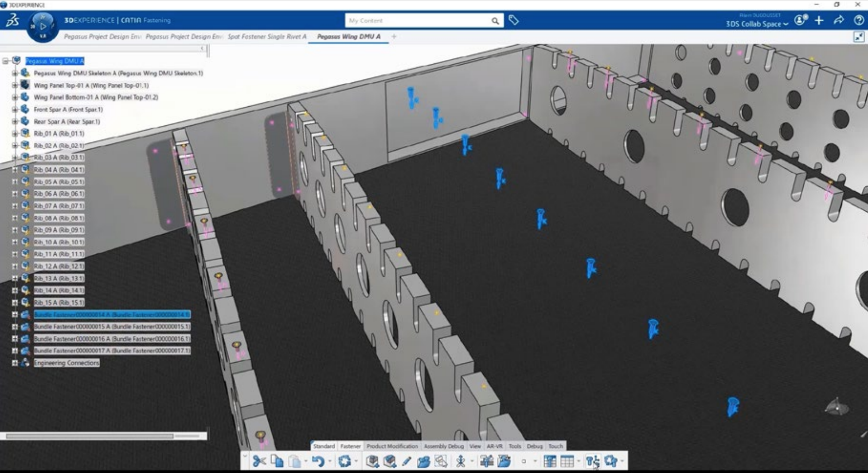Open the user profile icon
Image resolution: width=868 pixels, height=473 pixels.
(799, 20)
